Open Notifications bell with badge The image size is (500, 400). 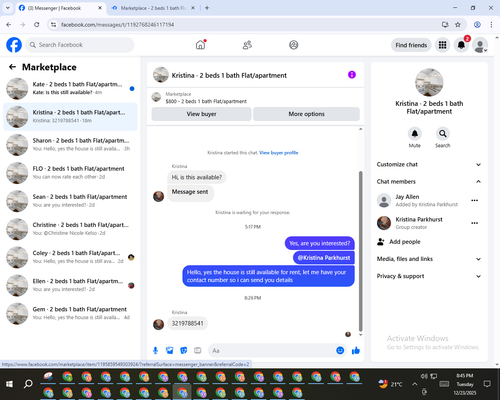(x=461, y=45)
